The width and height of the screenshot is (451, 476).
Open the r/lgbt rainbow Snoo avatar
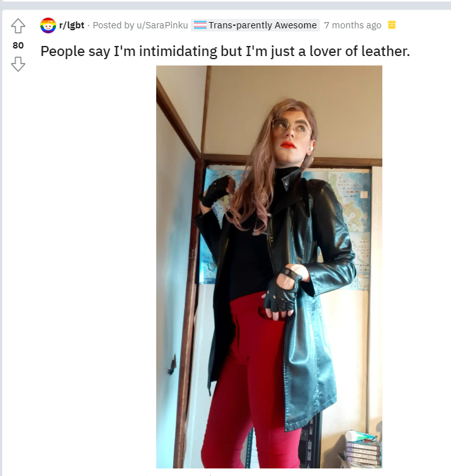click(48, 25)
